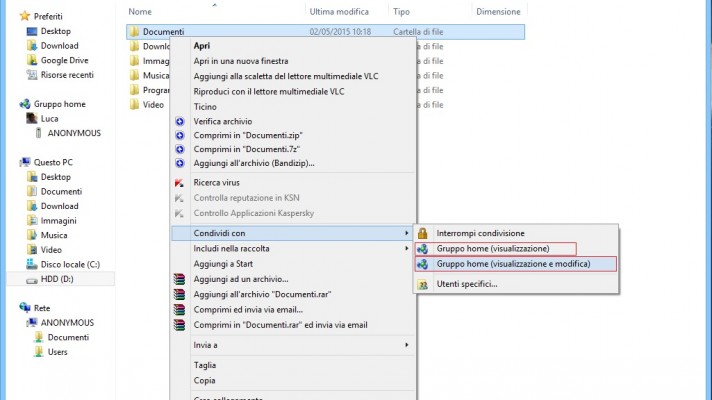Click the homegroup icon beside Gruppo home (visualizzazione)
Screen dimensions: 712x400
click(x=422, y=249)
